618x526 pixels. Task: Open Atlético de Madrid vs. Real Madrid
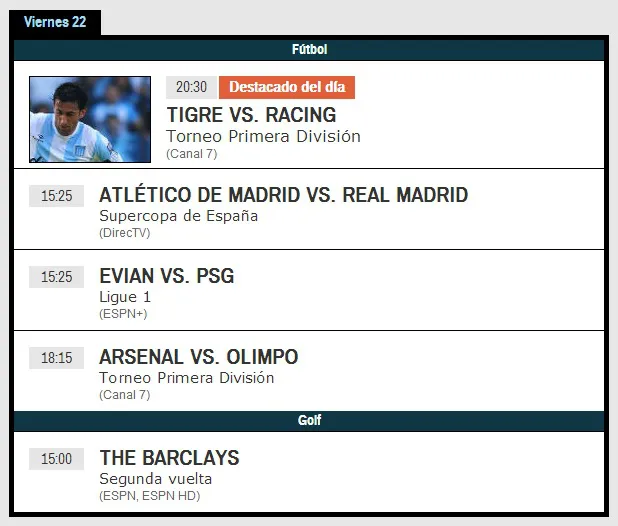283,195
